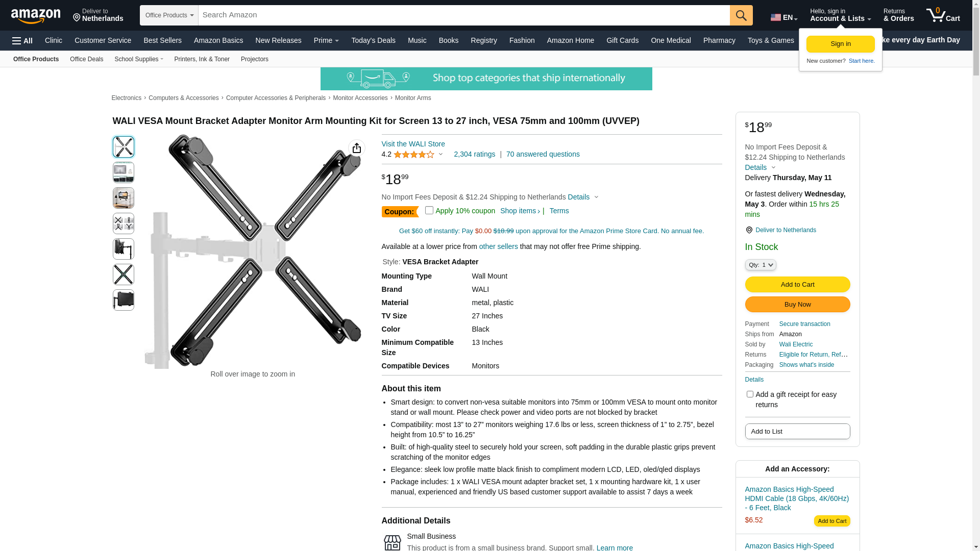The height and width of the screenshot is (551, 980).
Task: Click the orange search magnifier button
Action: (741, 15)
